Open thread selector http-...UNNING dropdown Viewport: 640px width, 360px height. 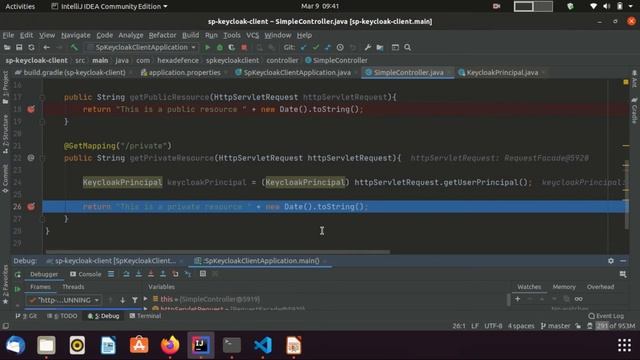pyautogui.click(x=64, y=300)
